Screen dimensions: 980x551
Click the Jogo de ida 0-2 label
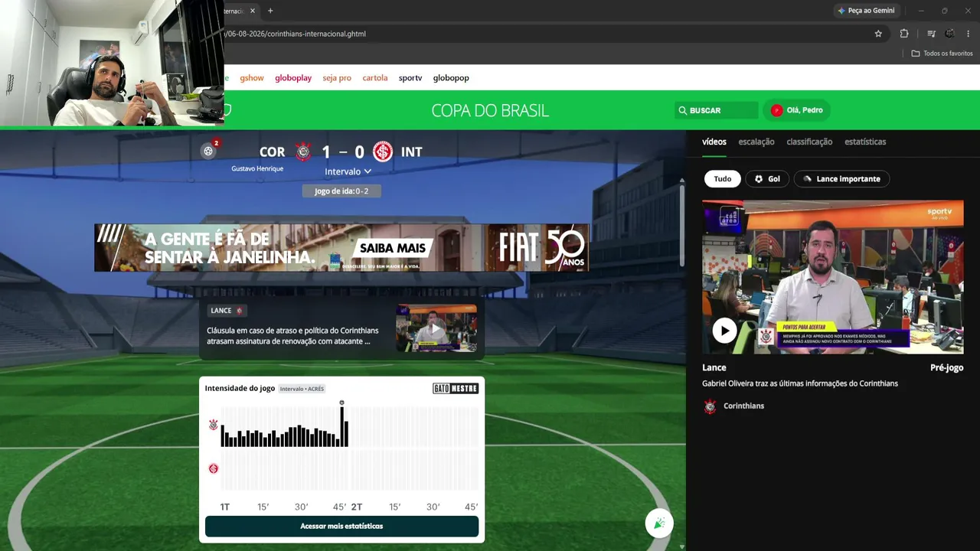pos(341,191)
